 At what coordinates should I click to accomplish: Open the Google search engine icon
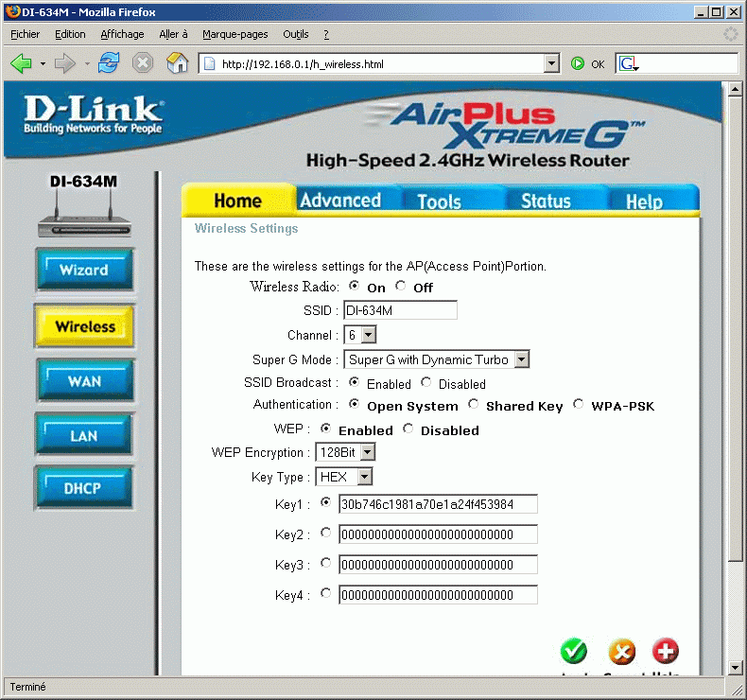click(629, 64)
